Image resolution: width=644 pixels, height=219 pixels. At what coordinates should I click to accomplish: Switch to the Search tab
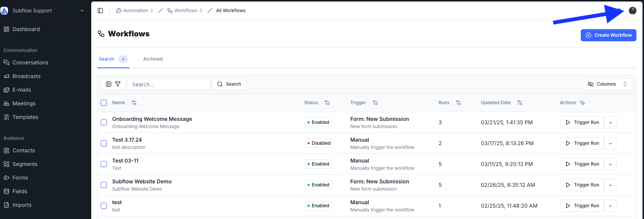click(113, 59)
